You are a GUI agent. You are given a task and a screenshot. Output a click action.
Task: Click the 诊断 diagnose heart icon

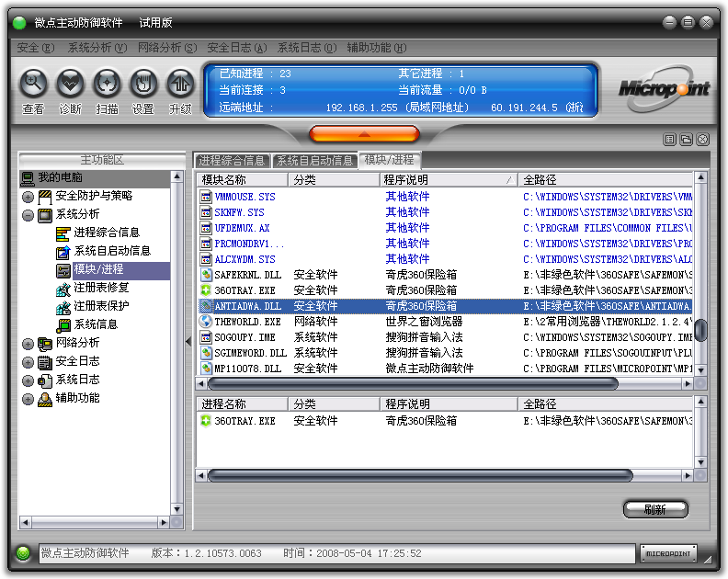tap(70, 84)
